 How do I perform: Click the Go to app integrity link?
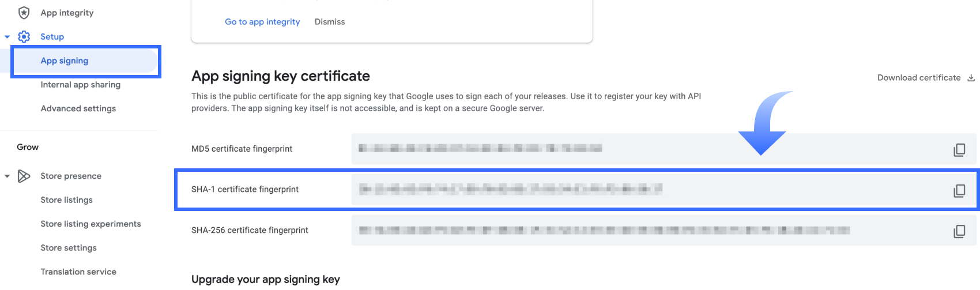(262, 22)
